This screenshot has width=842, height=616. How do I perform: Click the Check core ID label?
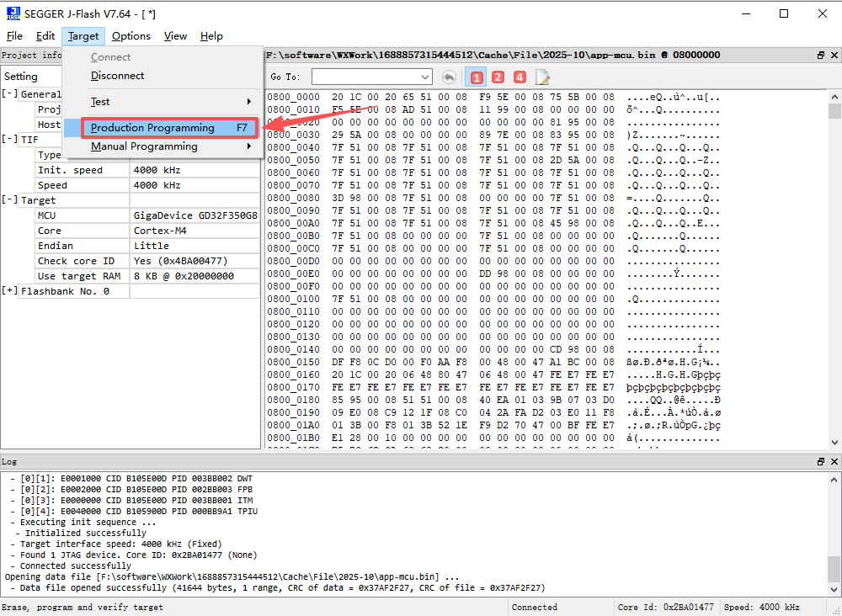tap(76, 261)
